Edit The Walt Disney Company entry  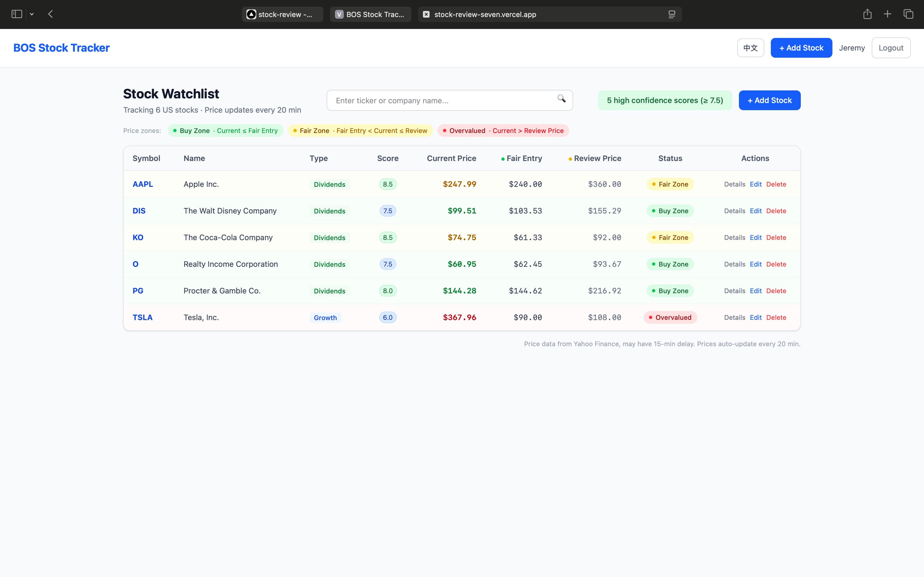(756, 211)
